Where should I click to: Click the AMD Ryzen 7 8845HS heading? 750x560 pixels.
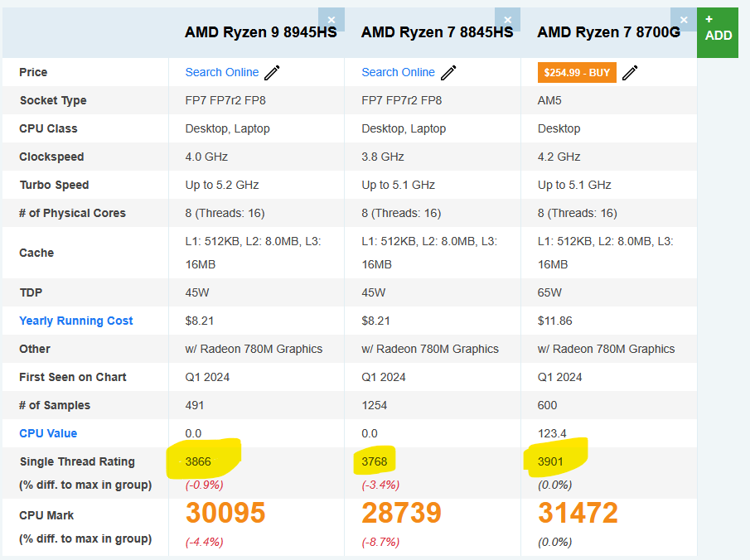point(438,32)
